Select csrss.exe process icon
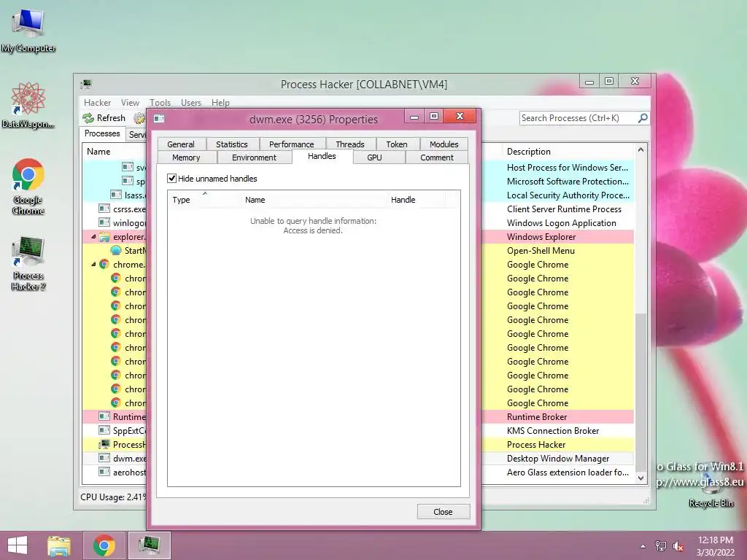This screenshot has height=560, width=747. click(x=104, y=209)
